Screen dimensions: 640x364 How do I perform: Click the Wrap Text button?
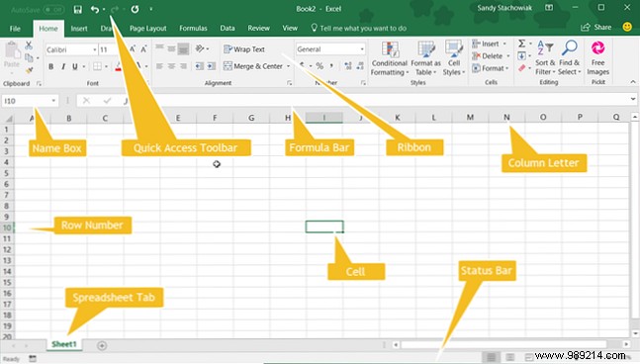[244, 49]
